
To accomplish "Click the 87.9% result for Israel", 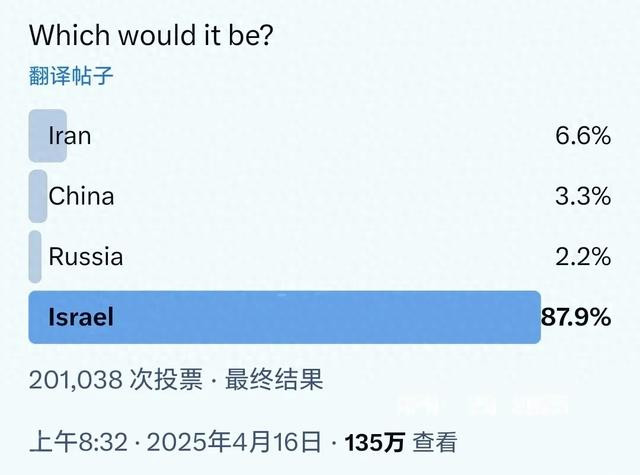I will point(576,317).
